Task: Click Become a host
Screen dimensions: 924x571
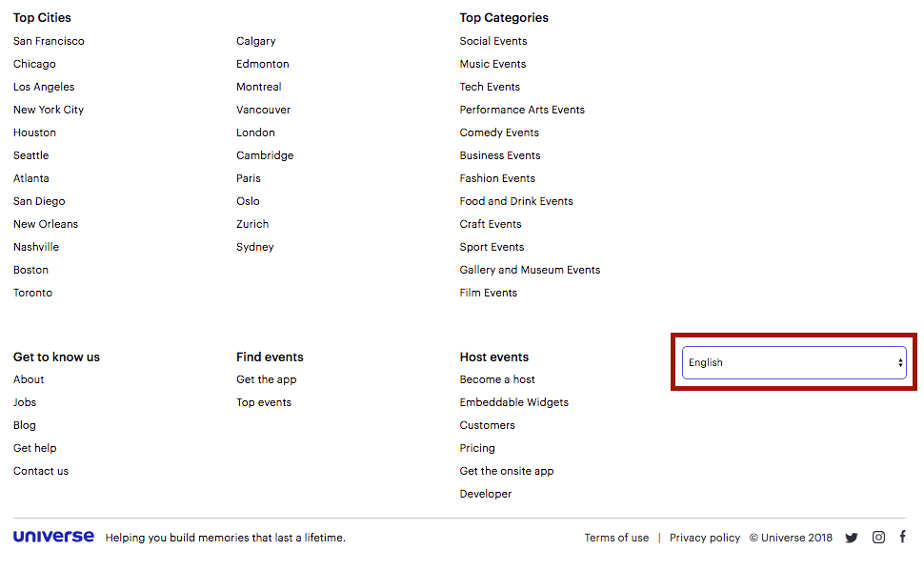Action: [x=497, y=379]
